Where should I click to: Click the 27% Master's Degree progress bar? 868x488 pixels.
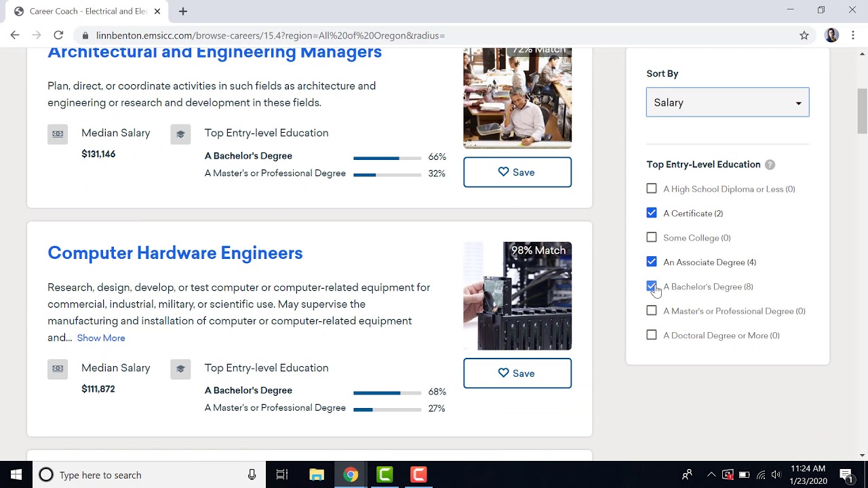click(x=387, y=409)
